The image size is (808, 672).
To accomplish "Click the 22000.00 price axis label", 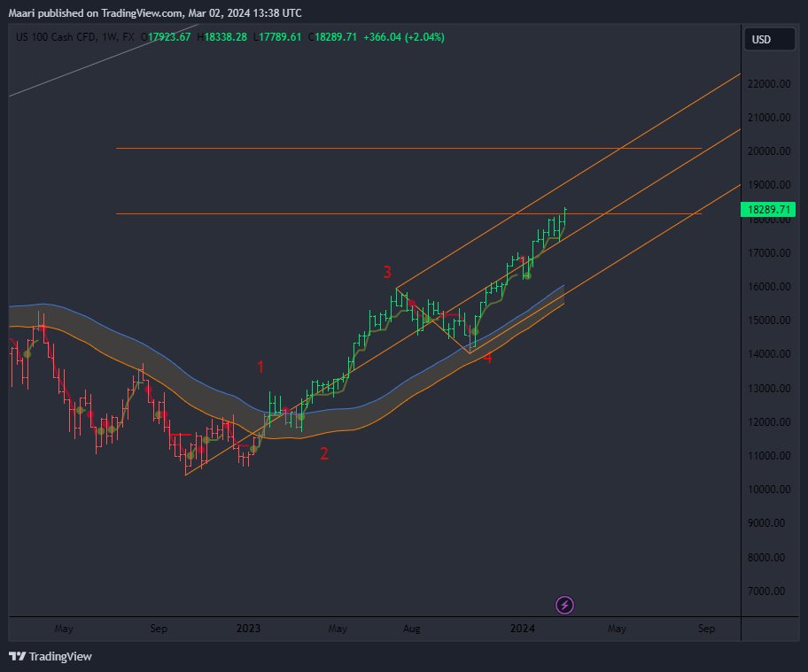I will tap(769, 84).
